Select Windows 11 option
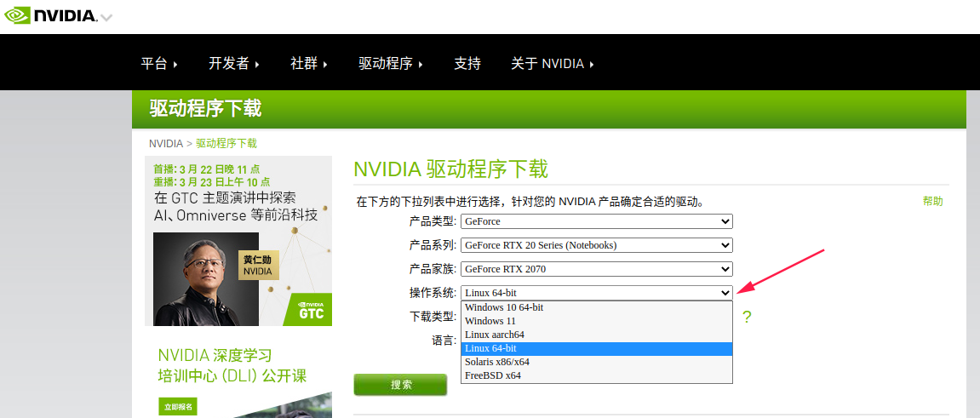Screen dimensions: 980x418 point(596,321)
